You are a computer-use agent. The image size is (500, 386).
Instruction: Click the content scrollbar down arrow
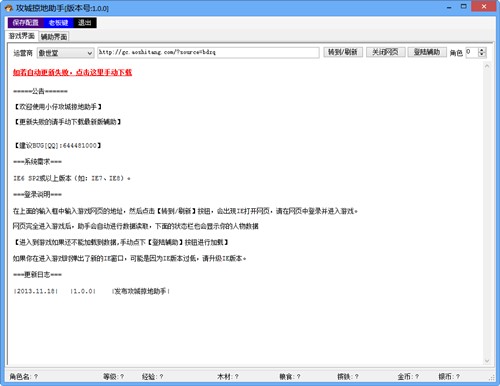(487, 361)
